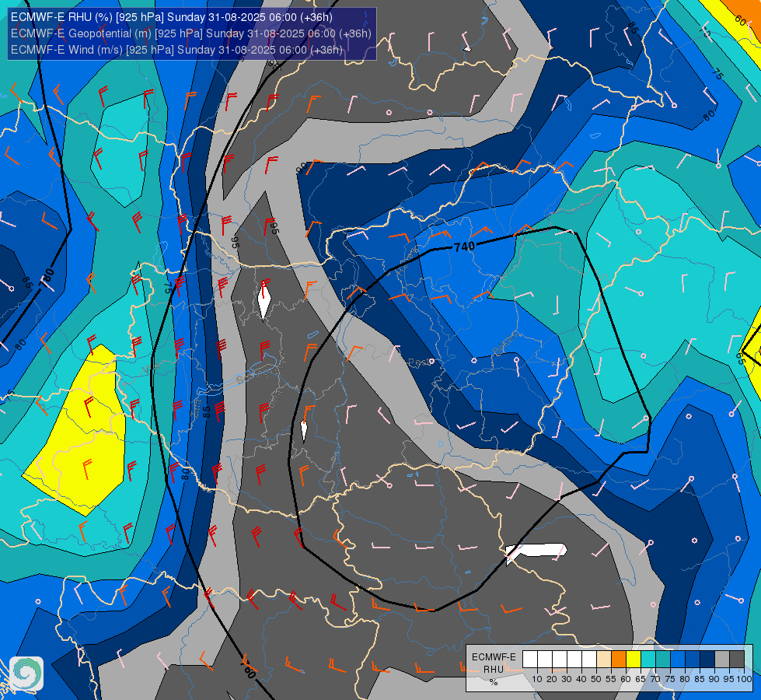761x700 pixels.
Task: Pick the yellow 60-65 legend swatch
Action: [x=633, y=659]
